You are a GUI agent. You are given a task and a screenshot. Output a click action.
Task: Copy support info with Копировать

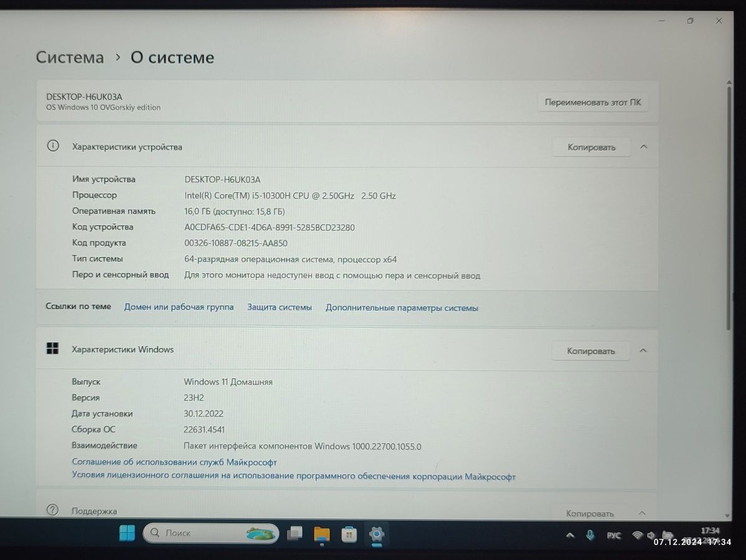click(x=590, y=513)
